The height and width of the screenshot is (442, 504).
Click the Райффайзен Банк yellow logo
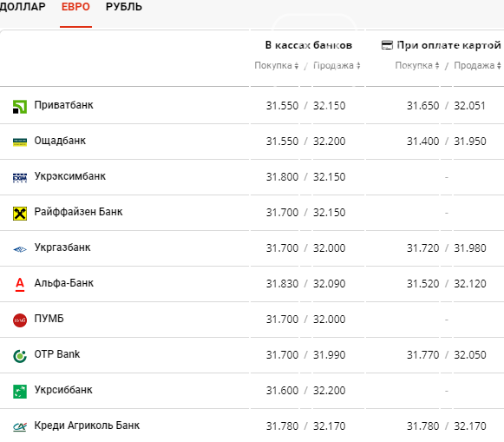(x=20, y=214)
